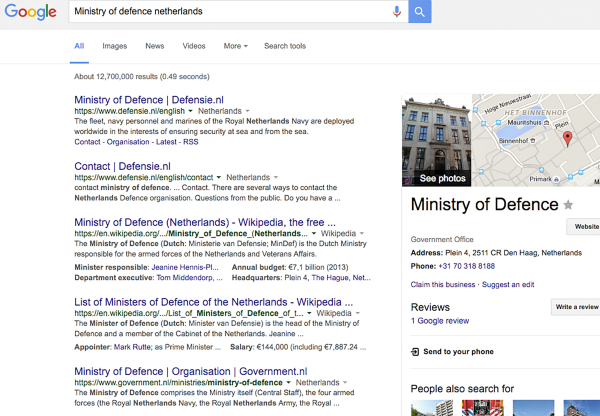Screen dimensions: 600x416
Task: Star the Ministry of Defence listing
Action: click(x=569, y=205)
